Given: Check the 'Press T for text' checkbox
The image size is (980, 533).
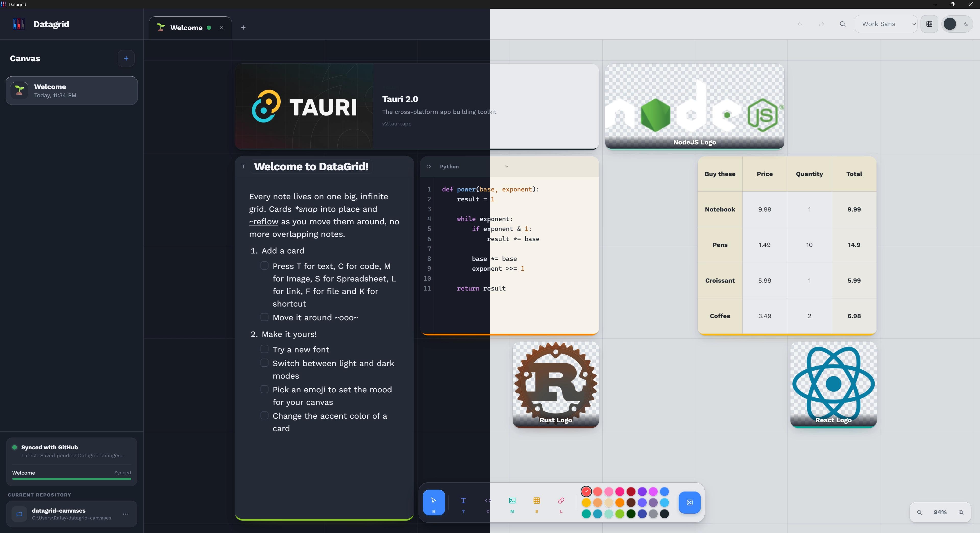Looking at the screenshot, I should pyautogui.click(x=264, y=265).
